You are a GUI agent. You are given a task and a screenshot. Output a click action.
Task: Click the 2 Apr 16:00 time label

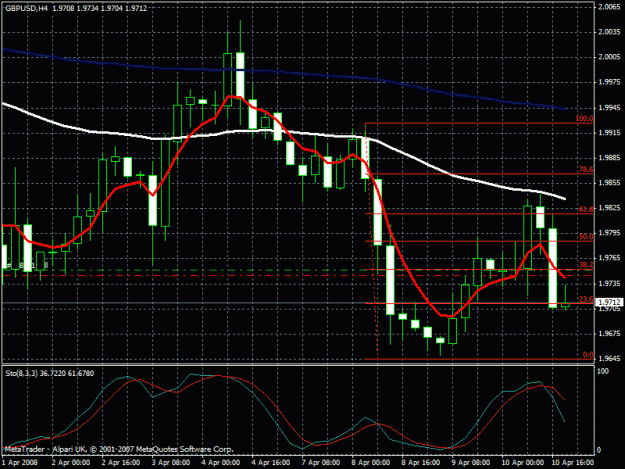coord(121,463)
